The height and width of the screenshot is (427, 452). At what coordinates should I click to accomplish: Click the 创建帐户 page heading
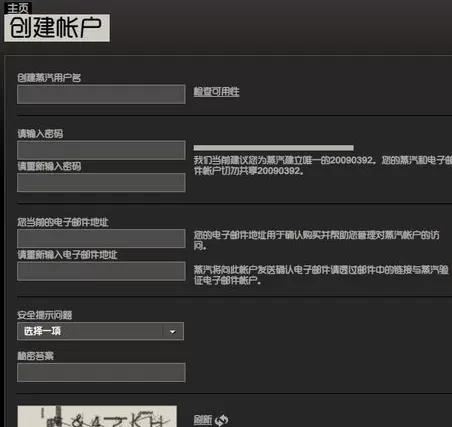[x=57, y=28]
